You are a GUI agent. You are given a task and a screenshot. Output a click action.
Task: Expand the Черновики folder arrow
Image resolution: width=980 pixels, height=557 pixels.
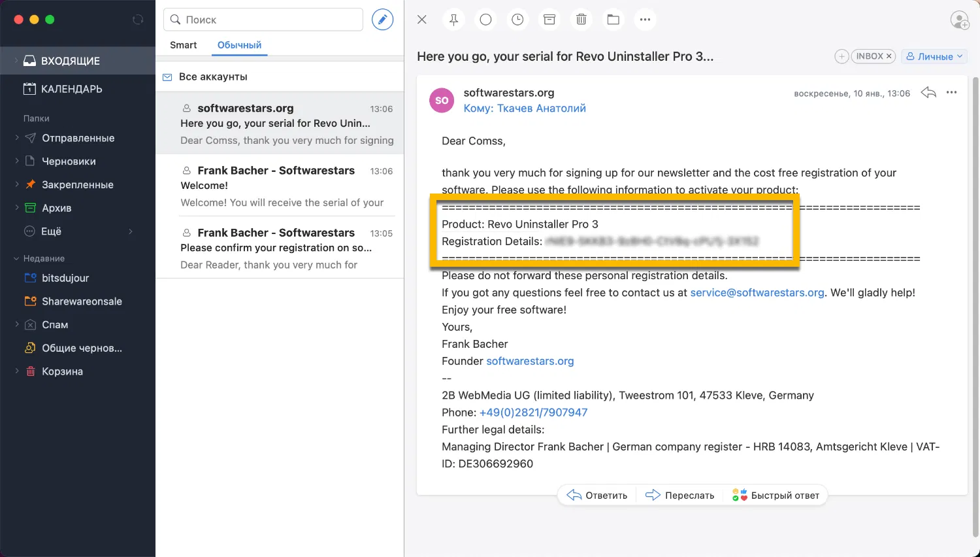pyautogui.click(x=16, y=161)
